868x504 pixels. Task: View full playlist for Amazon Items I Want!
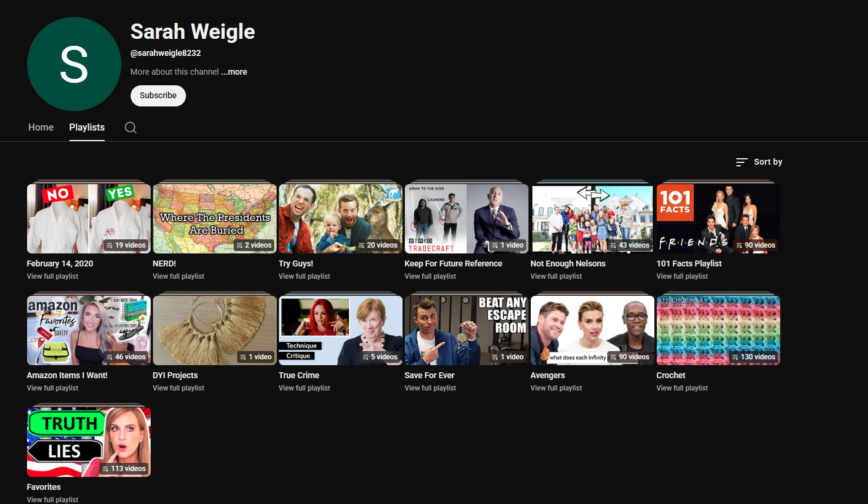pyautogui.click(x=52, y=388)
